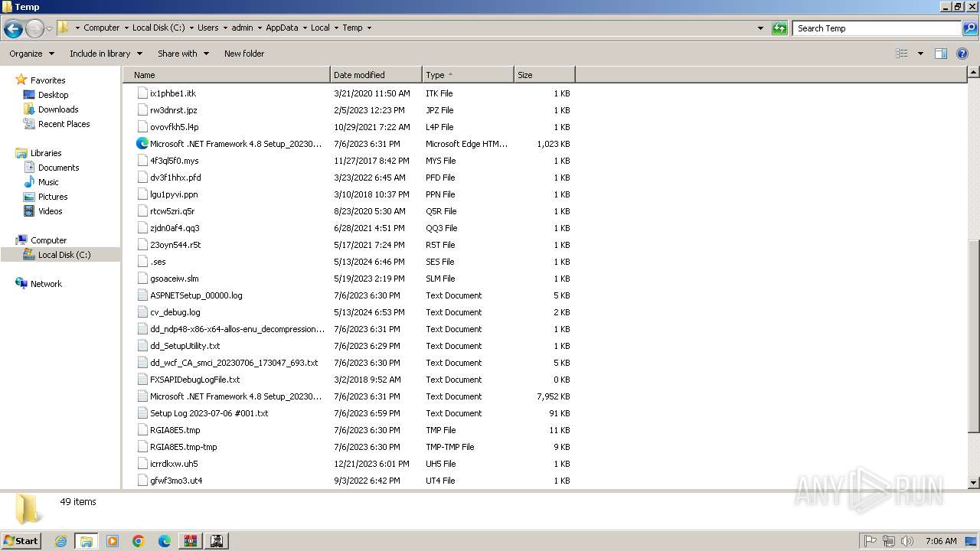Select Downloads in Favorites
This screenshot has height=551, width=980.
click(x=58, y=109)
